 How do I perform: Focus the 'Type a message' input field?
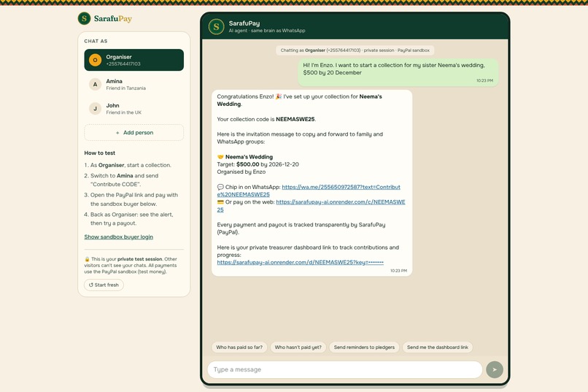344,369
